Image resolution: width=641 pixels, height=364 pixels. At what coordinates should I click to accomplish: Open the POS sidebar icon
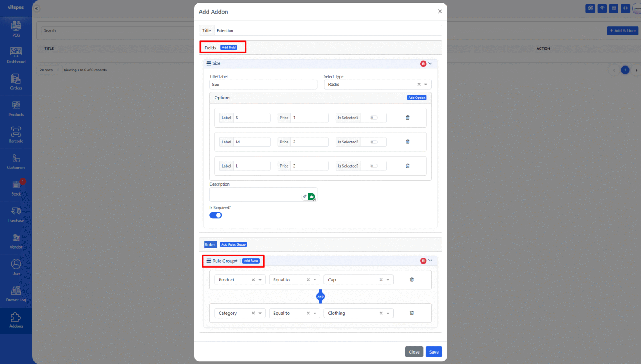click(16, 29)
